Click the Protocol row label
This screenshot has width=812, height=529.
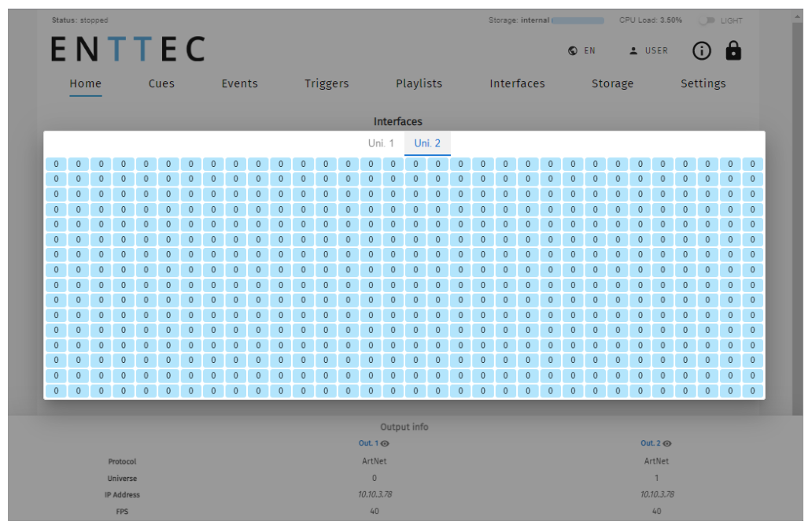[122, 461]
